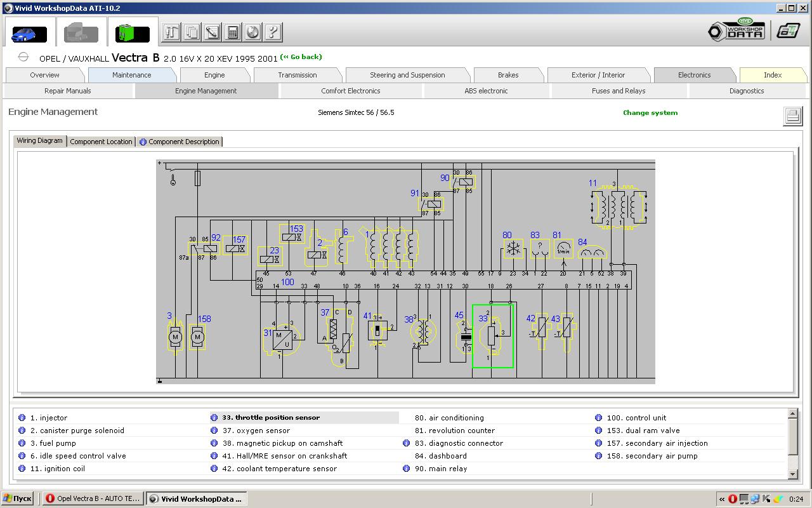Open help with the question mark icon
This screenshot has width=812, height=508.
[x=273, y=32]
